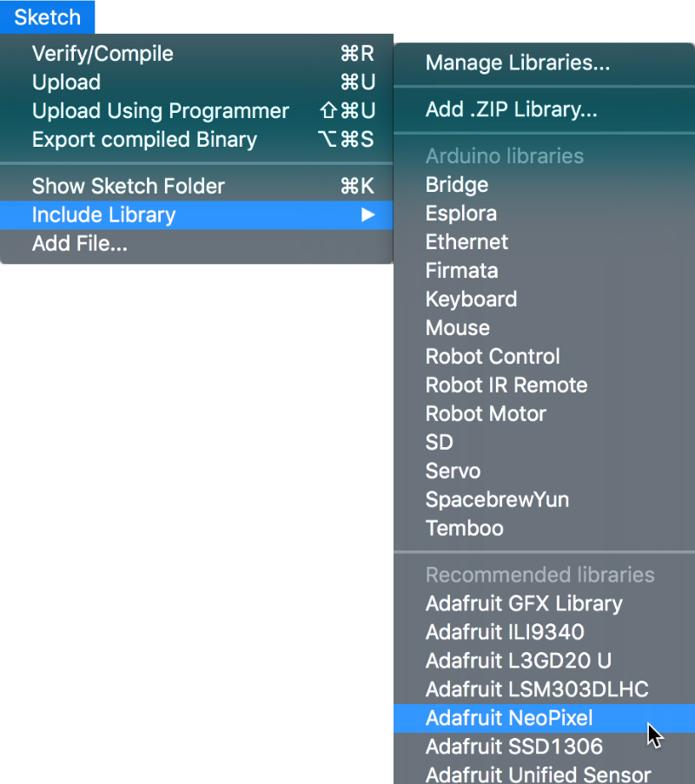Screen dimensions: 695x784
Task: Select Adafruit Unified Sensor library
Action: pyautogui.click(x=545, y=773)
